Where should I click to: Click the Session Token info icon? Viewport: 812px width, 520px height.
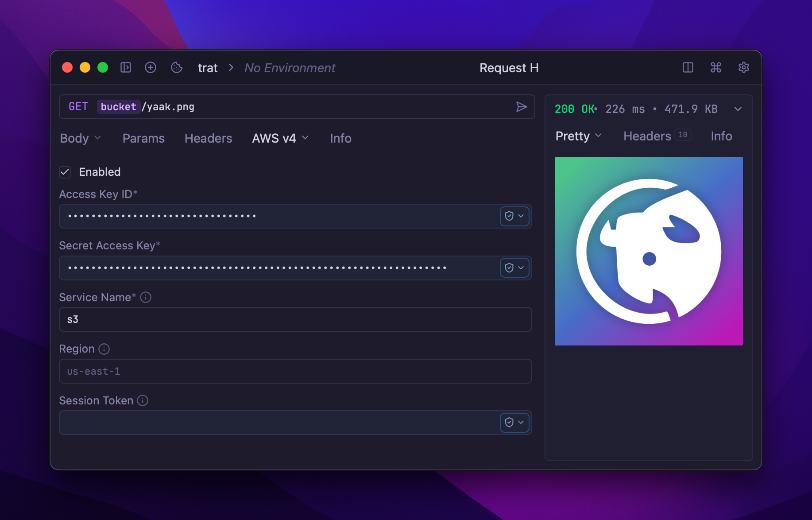pos(143,400)
